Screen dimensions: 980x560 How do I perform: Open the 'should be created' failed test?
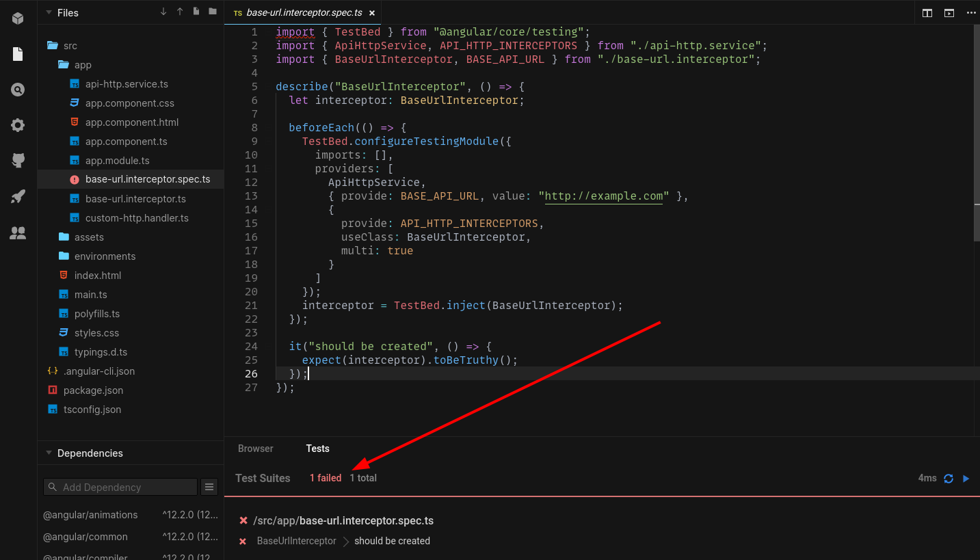392,541
